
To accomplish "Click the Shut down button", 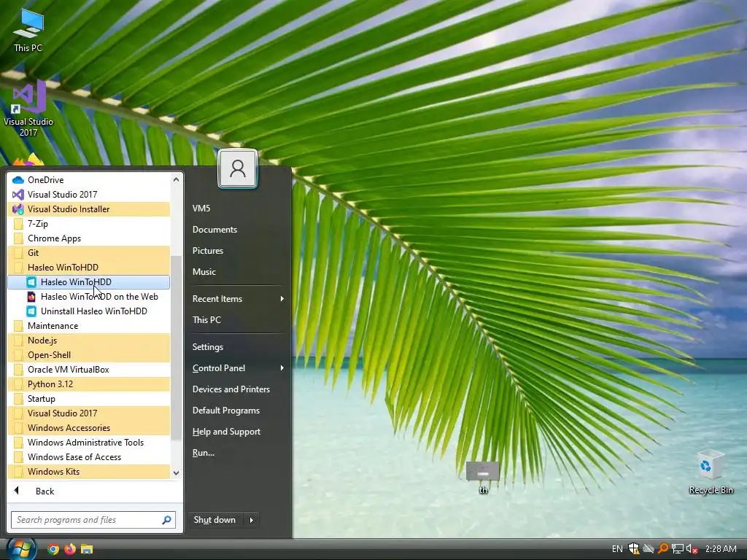I will coord(215,520).
